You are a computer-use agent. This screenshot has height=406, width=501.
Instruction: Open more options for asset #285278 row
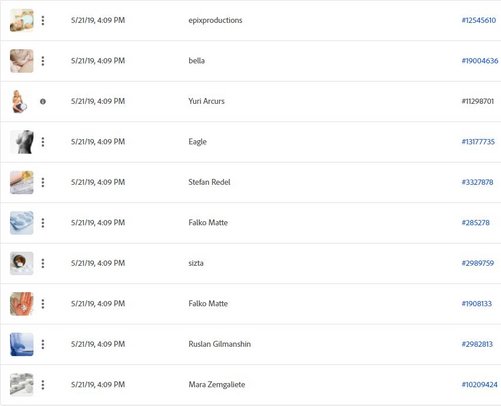tap(43, 223)
